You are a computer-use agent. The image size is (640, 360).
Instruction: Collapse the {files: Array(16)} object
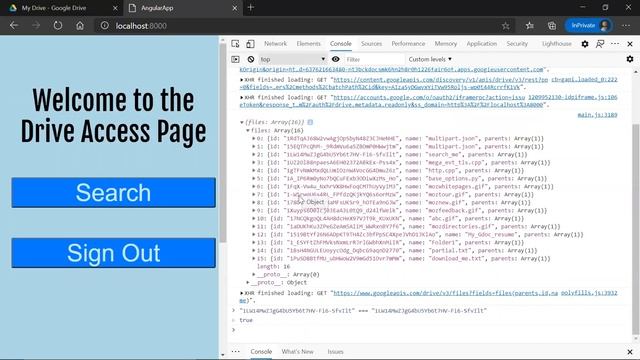pos(242,122)
